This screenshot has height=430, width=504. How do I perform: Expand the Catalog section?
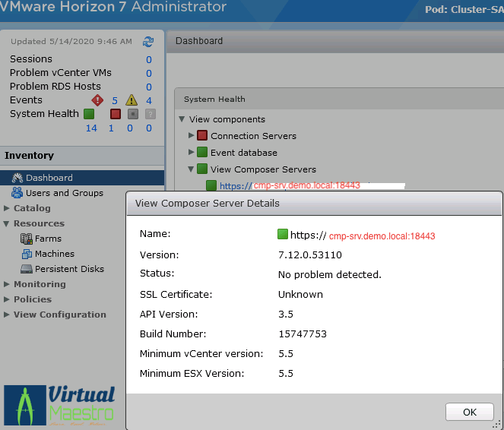point(7,208)
